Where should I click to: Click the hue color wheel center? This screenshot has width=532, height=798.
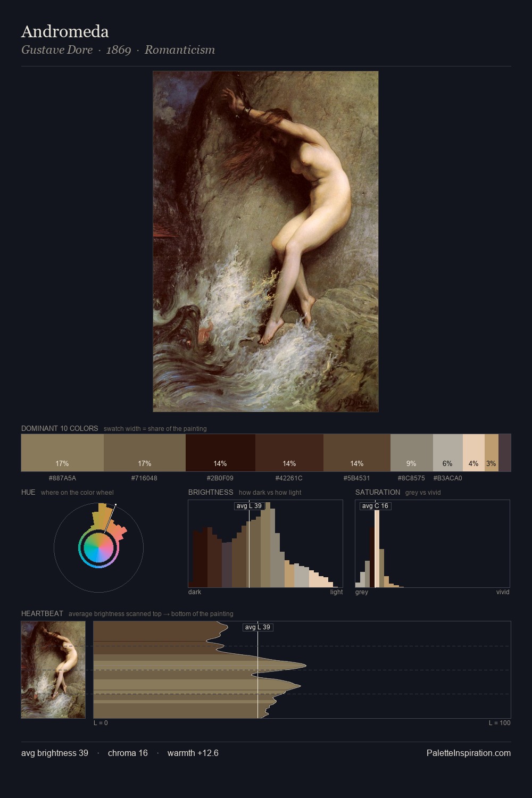[x=98, y=547]
